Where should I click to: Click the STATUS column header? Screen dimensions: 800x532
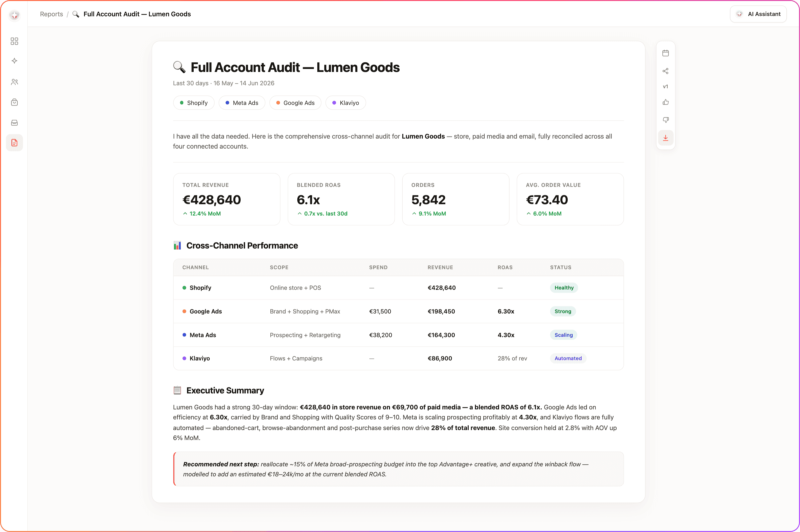click(560, 267)
